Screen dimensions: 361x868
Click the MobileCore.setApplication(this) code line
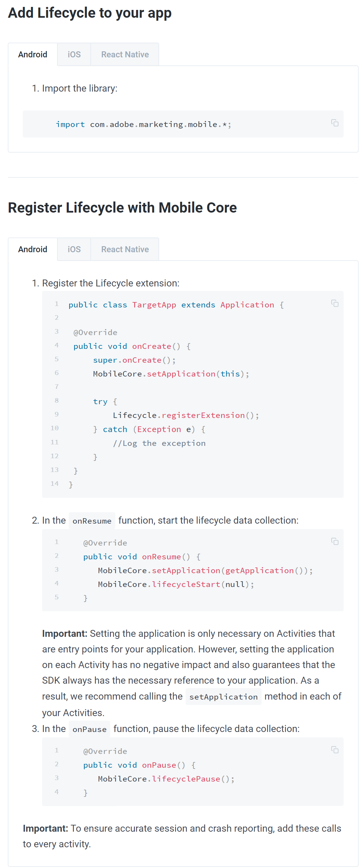[x=171, y=374]
